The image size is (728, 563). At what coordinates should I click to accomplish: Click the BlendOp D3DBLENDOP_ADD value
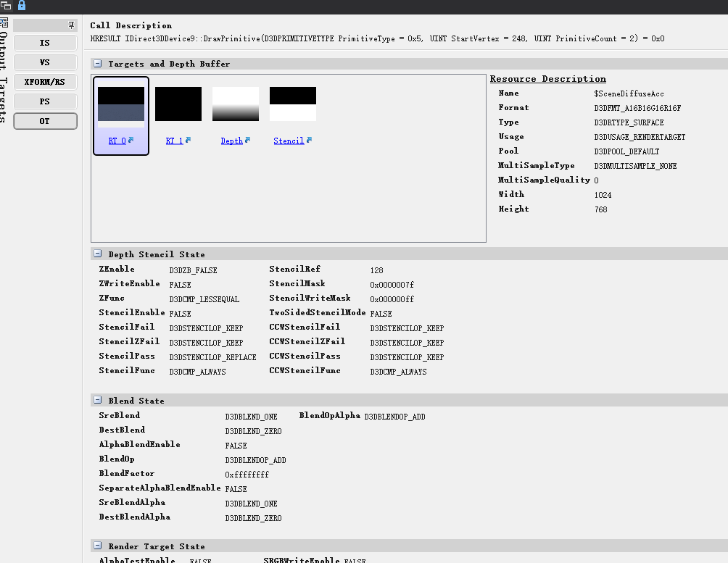255,460
